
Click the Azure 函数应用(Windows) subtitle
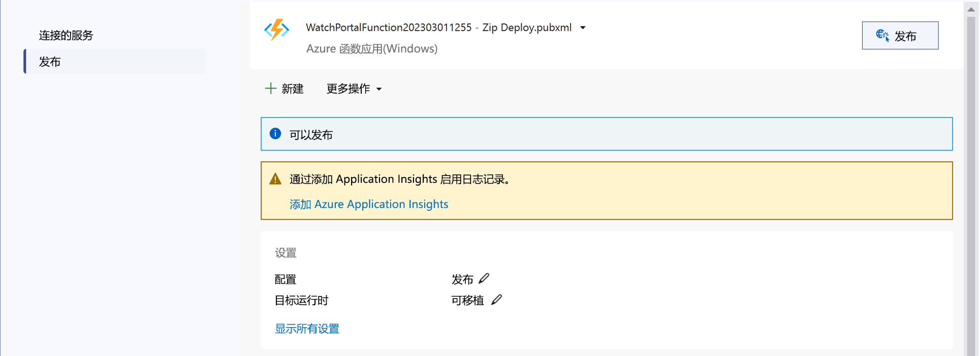[372, 49]
